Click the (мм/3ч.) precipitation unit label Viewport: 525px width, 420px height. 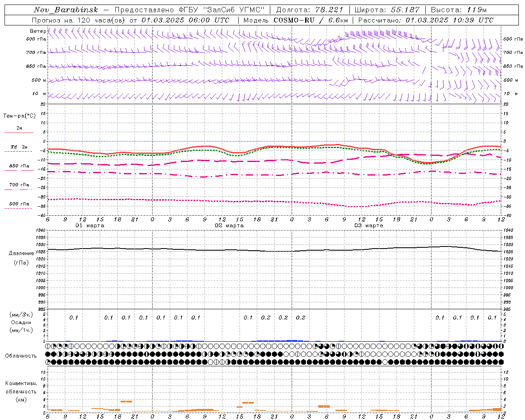coord(21,315)
